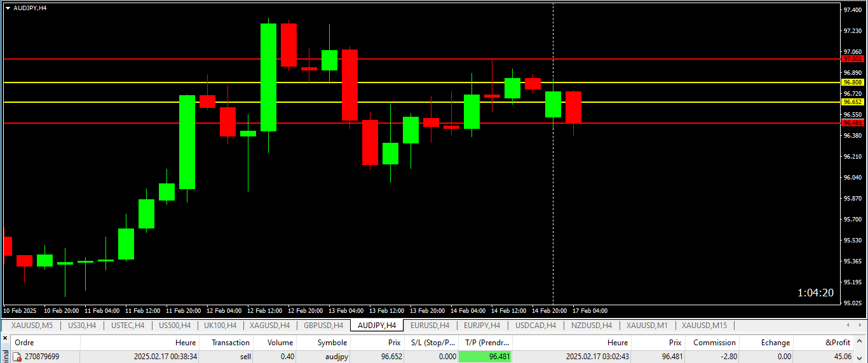This screenshot has height=363, width=868.
Task: Click the Prix header next to Symbole
Action: 377,343
